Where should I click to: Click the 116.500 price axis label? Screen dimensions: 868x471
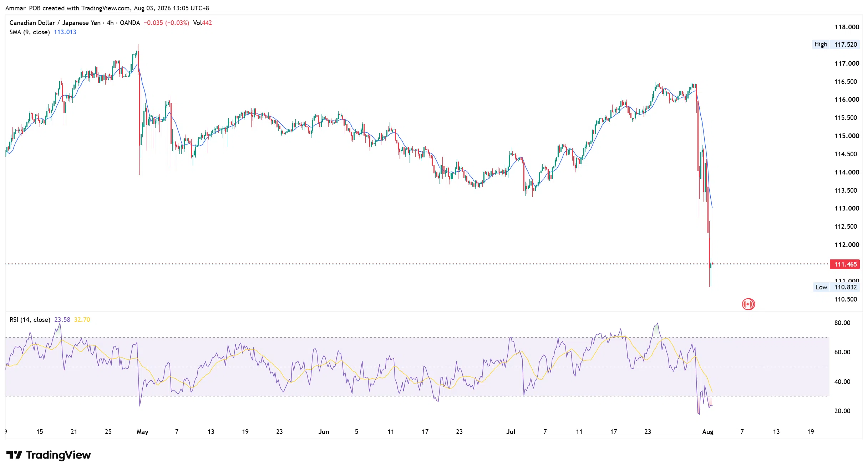[x=846, y=82]
